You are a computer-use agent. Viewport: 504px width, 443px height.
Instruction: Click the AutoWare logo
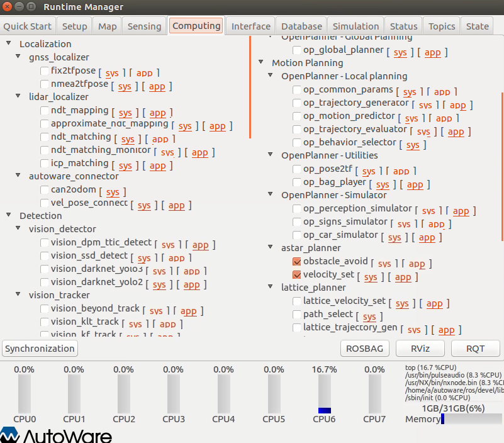56,435
